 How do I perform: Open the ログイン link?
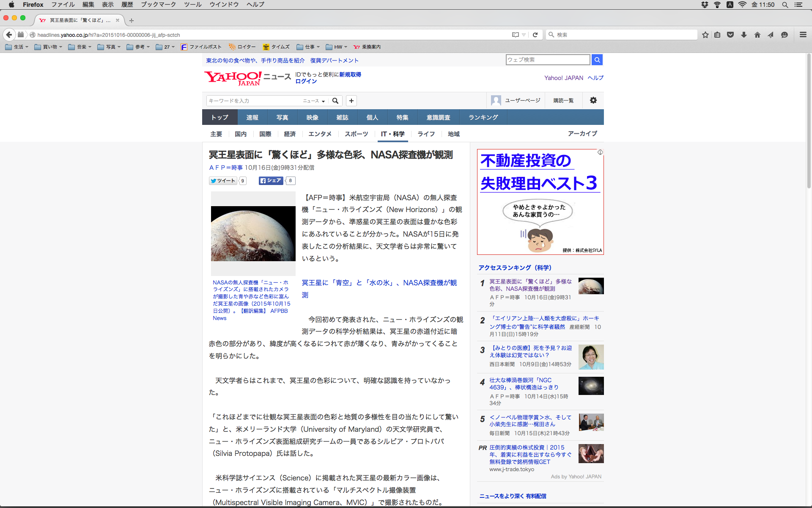(306, 81)
